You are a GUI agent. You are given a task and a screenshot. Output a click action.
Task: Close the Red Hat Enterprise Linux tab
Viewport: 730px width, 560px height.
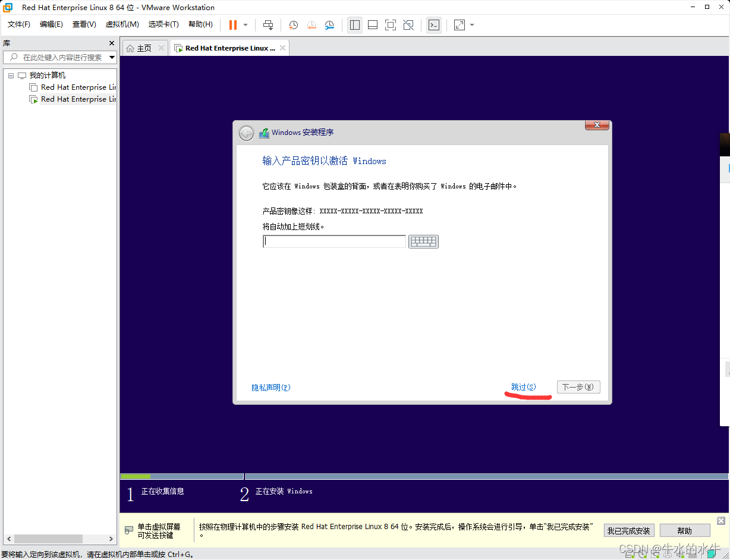tap(282, 48)
